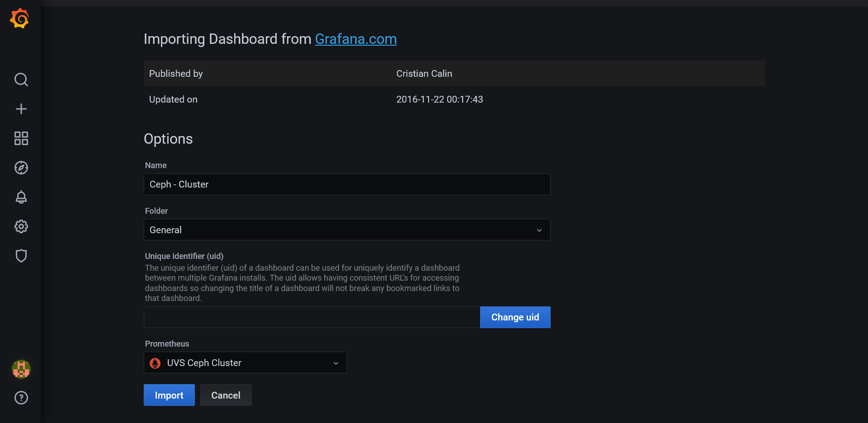Select the Cristian Calin publisher text
The height and width of the screenshot is (423, 868).
pos(424,74)
